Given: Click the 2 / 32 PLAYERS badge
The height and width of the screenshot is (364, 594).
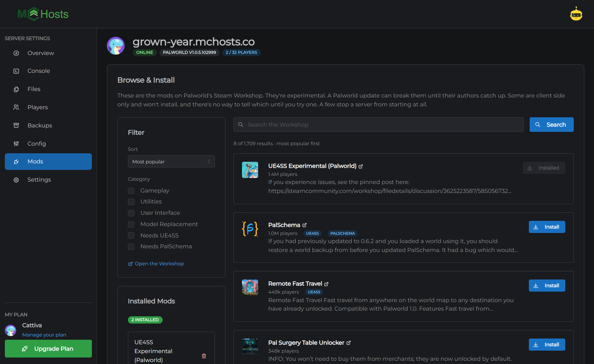Looking at the screenshot, I should pos(242,53).
